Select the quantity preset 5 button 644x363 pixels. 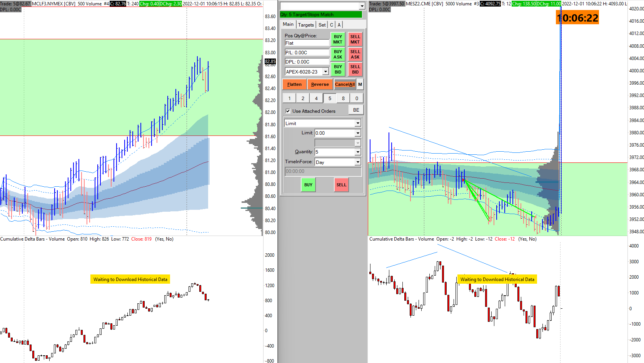(x=330, y=98)
